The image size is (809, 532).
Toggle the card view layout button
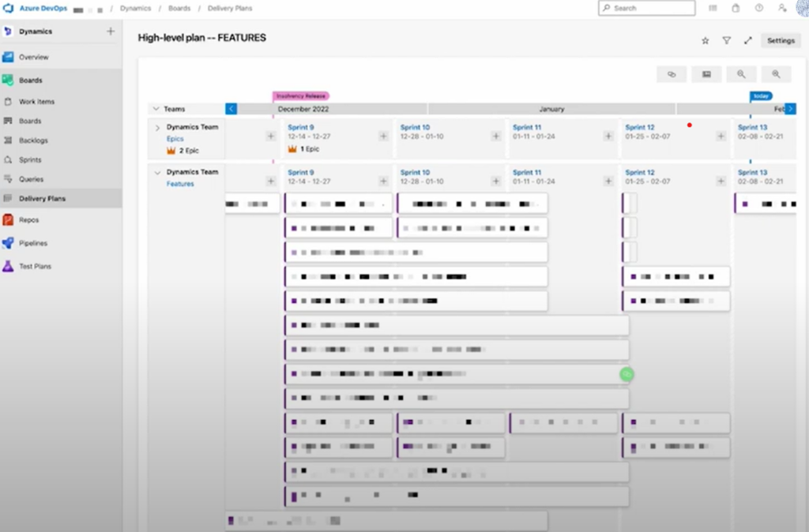(706, 74)
